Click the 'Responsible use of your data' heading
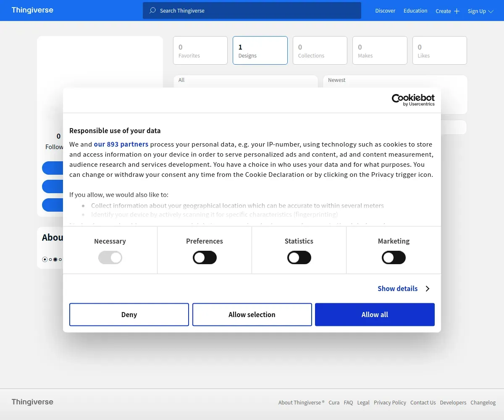 pyautogui.click(x=115, y=131)
